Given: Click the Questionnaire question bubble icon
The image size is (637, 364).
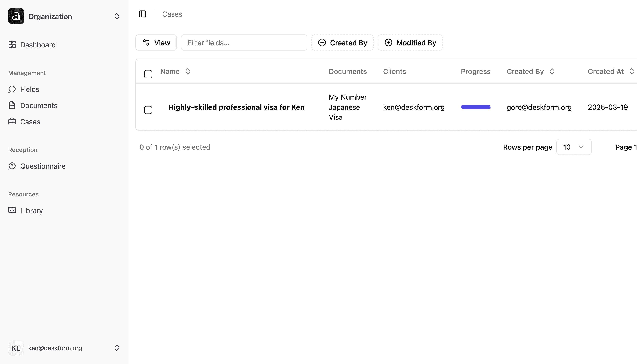Looking at the screenshot, I should (12, 166).
